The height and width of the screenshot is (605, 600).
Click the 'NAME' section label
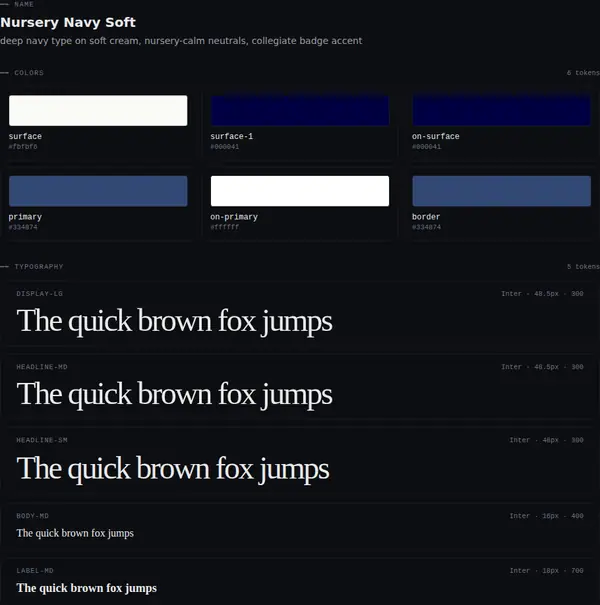[24, 4]
